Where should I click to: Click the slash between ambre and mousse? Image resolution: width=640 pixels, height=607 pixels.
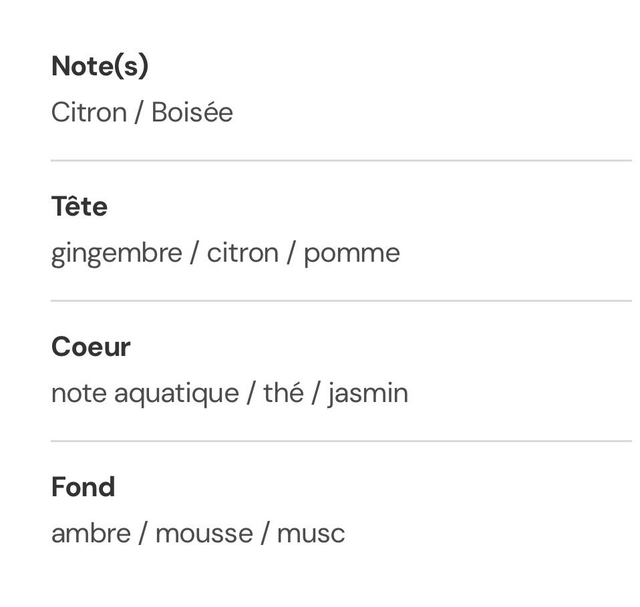tap(143, 533)
